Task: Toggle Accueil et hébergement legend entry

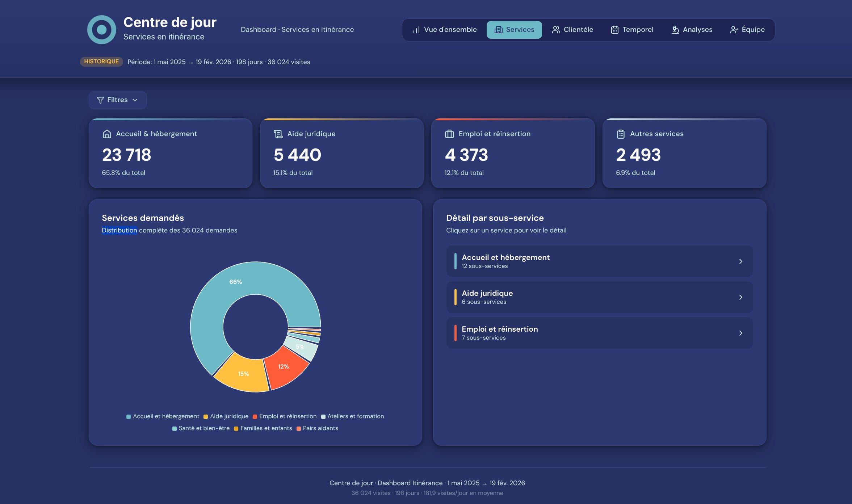Action: (x=163, y=416)
